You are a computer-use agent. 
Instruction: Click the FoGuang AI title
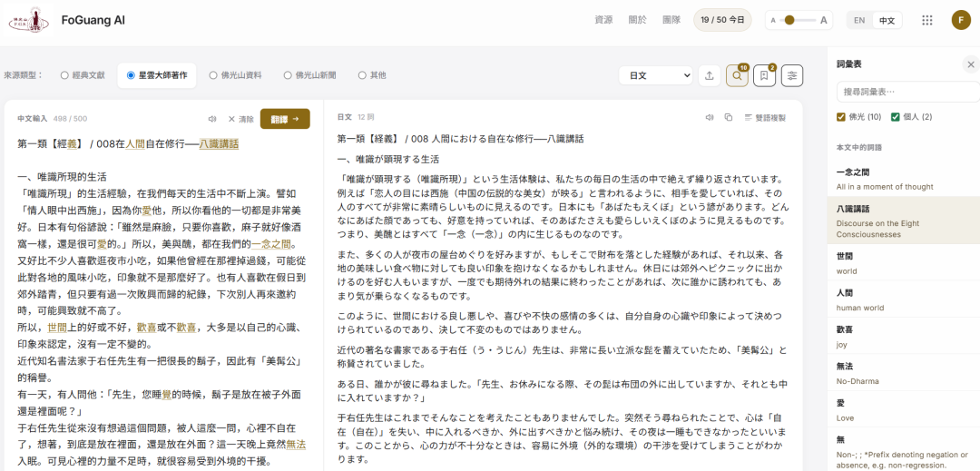coord(93,20)
